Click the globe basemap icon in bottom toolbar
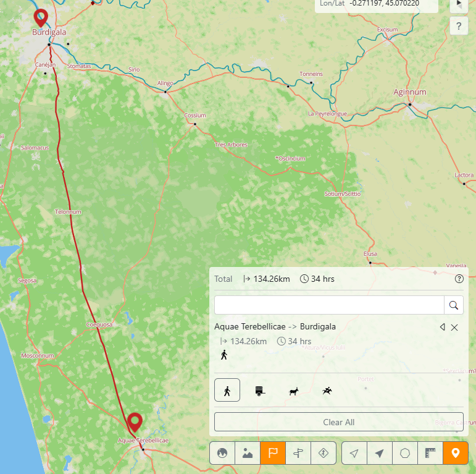 (222, 453)
